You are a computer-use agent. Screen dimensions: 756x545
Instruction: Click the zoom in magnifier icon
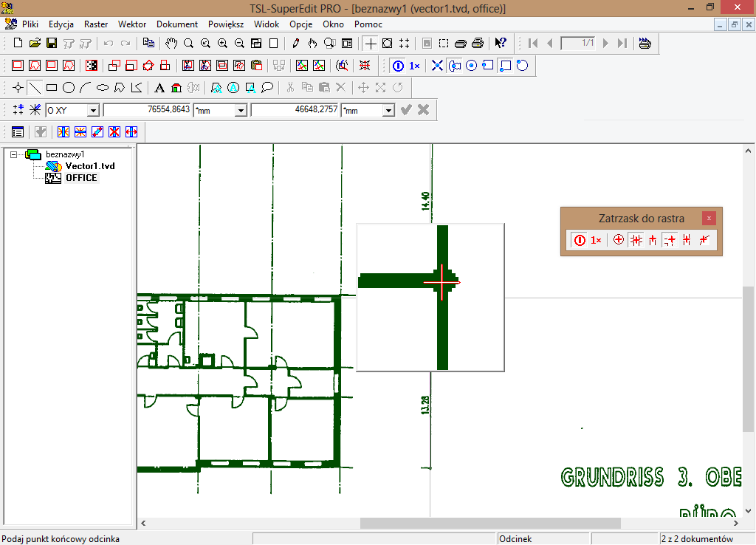[x=222, y=43]
